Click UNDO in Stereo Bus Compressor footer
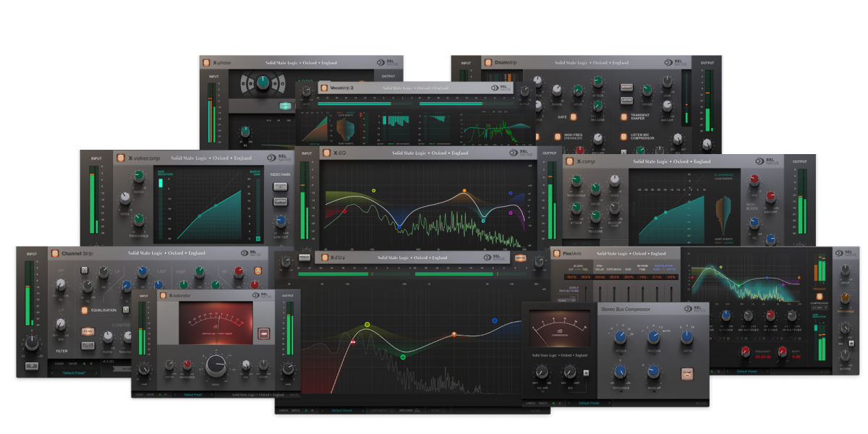 (530, 402)
